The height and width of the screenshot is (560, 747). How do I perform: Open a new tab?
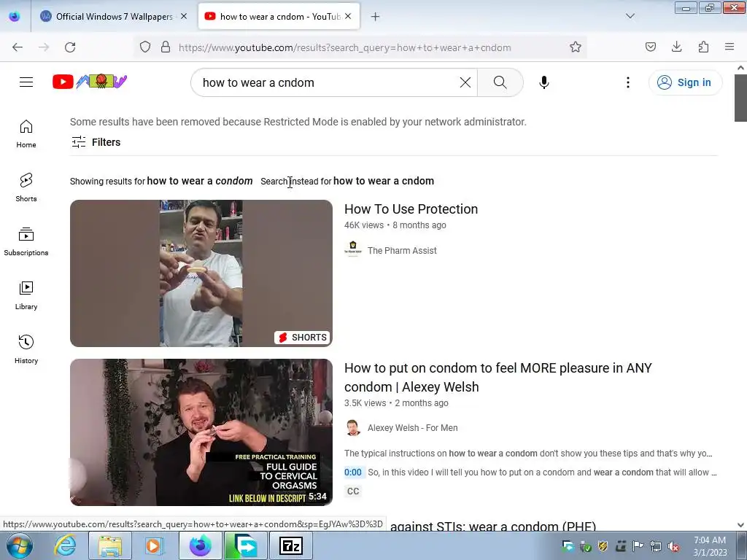(x=376, y=17)
